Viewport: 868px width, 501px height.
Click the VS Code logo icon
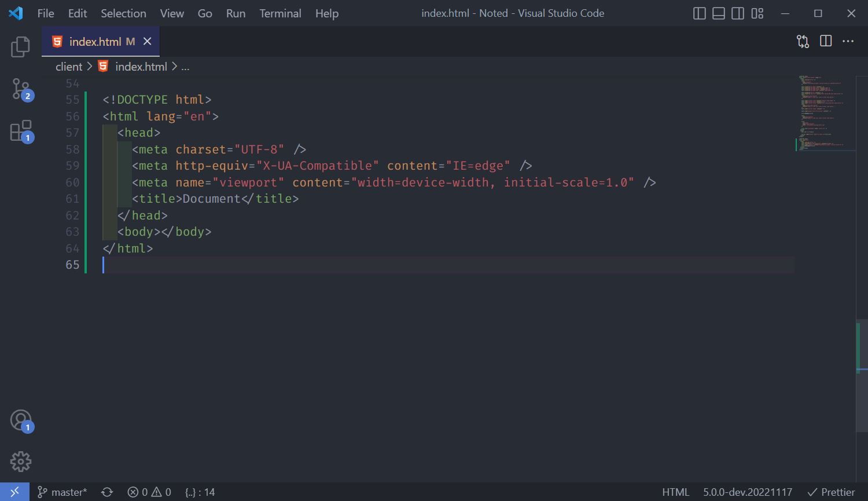tap(16, 13)
